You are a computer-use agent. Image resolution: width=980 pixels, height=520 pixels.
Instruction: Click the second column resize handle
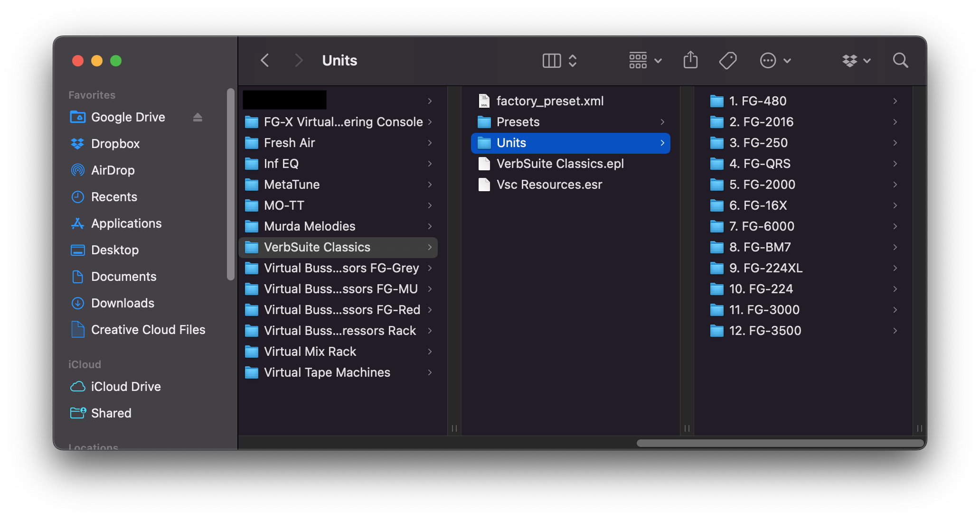pyautogui.click(x=687, y=428)
